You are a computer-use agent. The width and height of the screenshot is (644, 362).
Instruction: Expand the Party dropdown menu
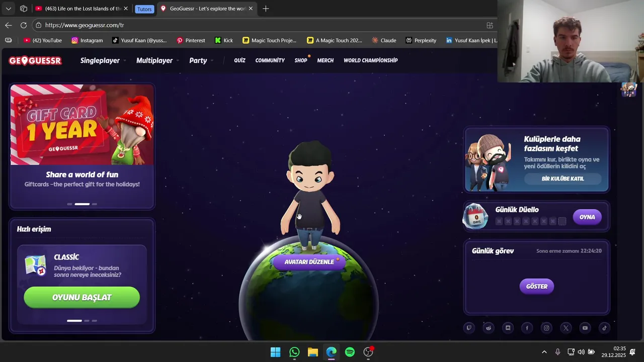[x=201, y=60]
